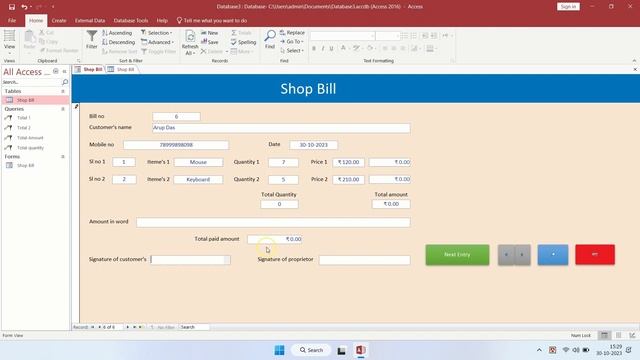This screenshot has width=640, height=360.
Task: Open the Help ribbon tab
Action: pos(162,20)
